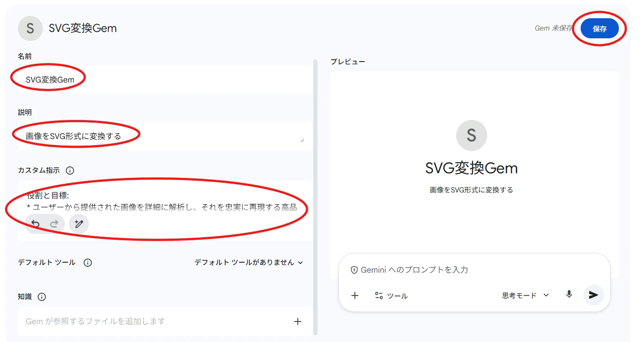Image resolution: width=644 pixels, height=342 pixels.
Task: Click the custom instructions text area
Action: (165, 211)
